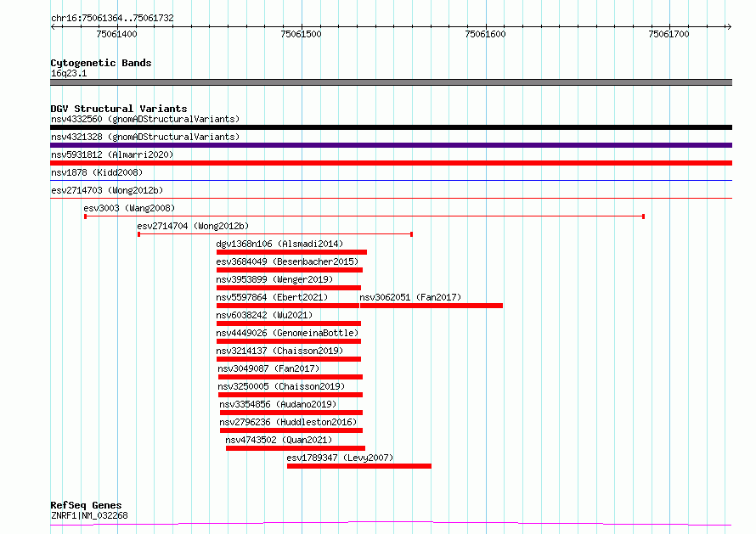Click the gray 16q23.1 cytogenetic band bar
756x534 pixels.
click(x=391, y=82)
